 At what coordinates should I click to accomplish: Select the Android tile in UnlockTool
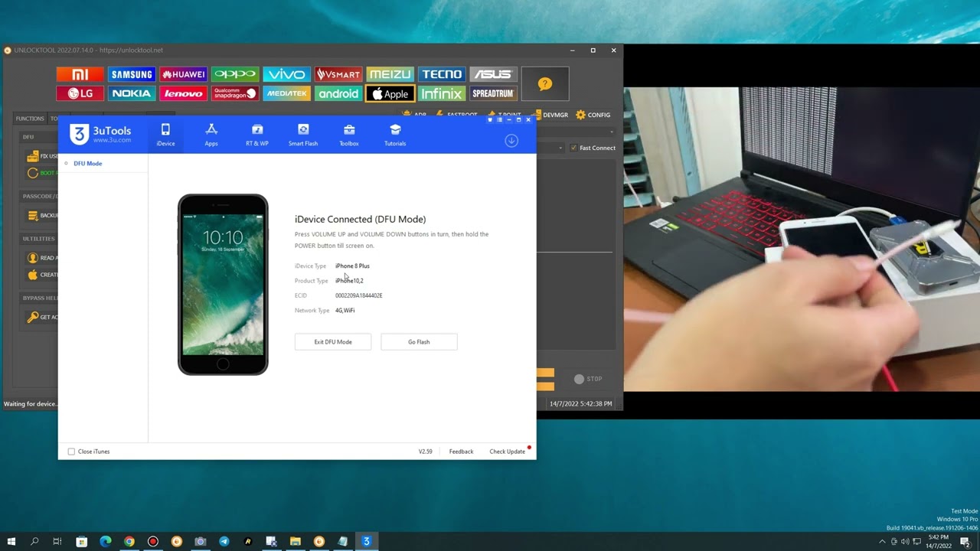(x=338, y=93)
